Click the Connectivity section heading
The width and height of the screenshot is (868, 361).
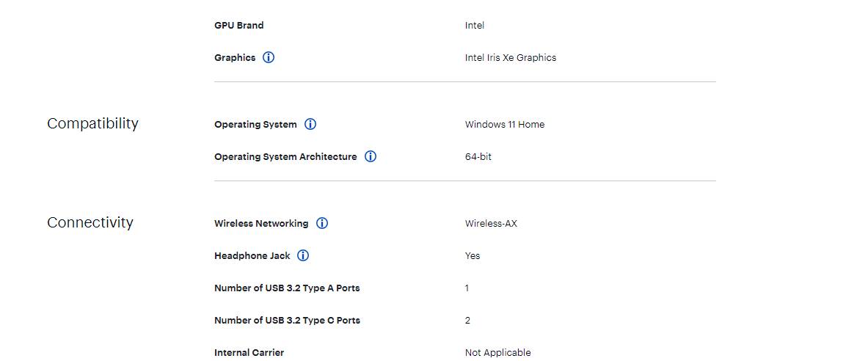point(90,222)
